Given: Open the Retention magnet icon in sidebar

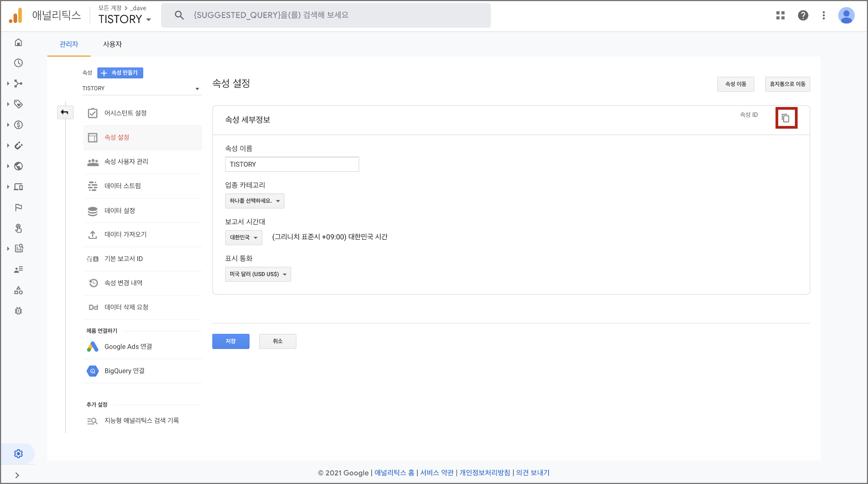Looking at the screenshot, I should click(x=18, y=145).
